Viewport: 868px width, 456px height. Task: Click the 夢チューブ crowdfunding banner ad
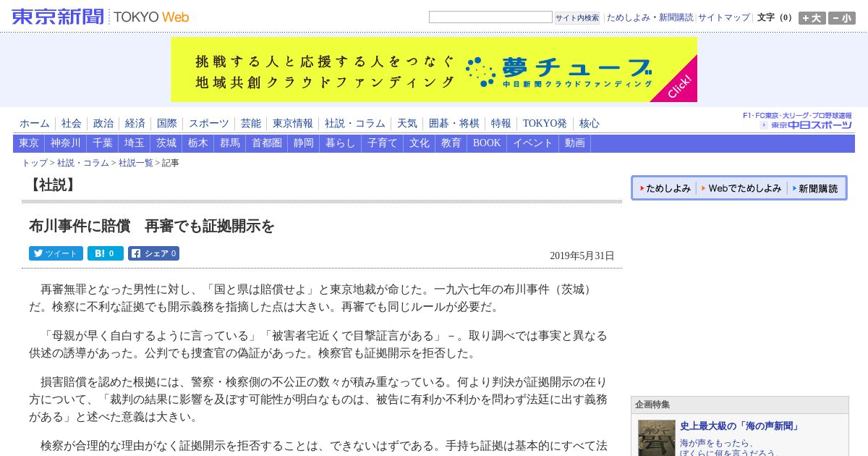pos(434,69)
